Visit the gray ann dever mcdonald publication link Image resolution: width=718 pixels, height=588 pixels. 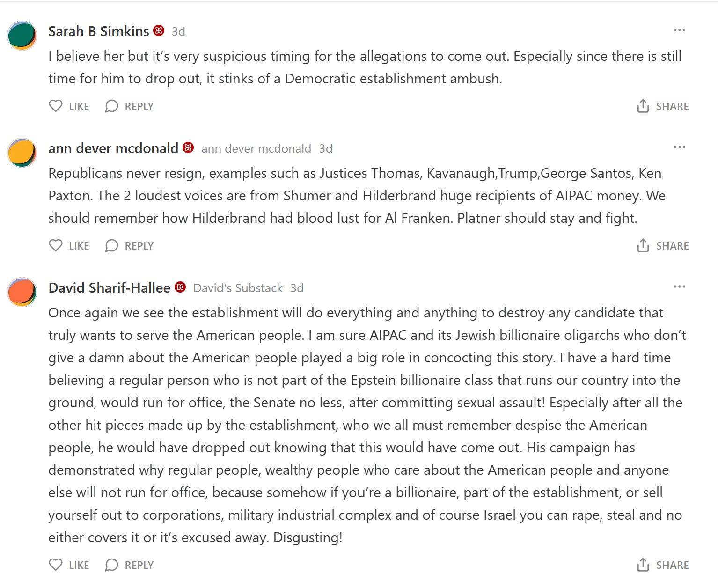[256, 148]
